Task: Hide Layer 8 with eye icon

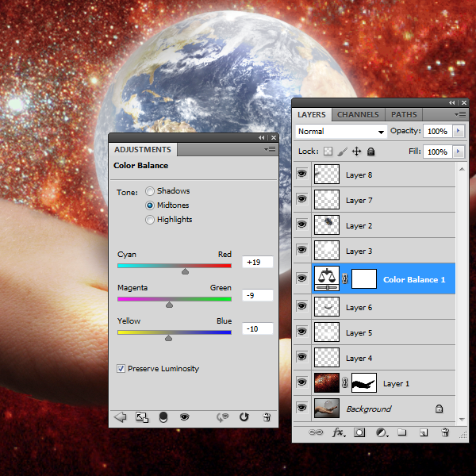Action: click(x=301, y=174)
